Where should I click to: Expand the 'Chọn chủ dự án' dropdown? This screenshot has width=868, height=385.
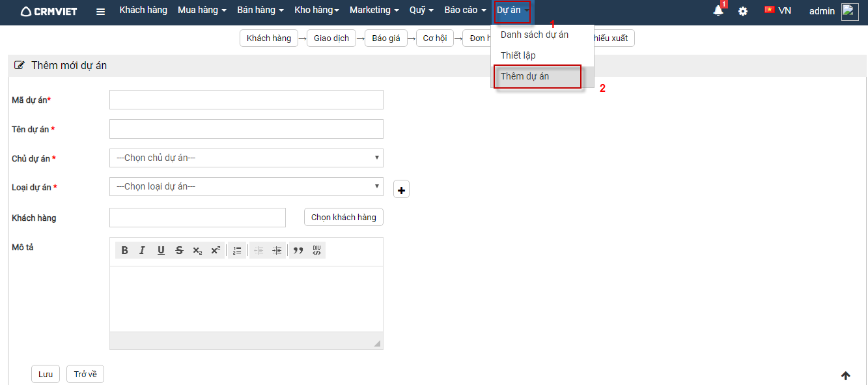[x=246, y=158]
